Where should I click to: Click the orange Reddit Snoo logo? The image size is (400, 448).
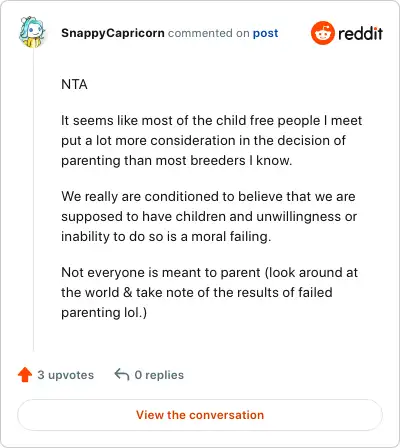click(x=323, y=33)
